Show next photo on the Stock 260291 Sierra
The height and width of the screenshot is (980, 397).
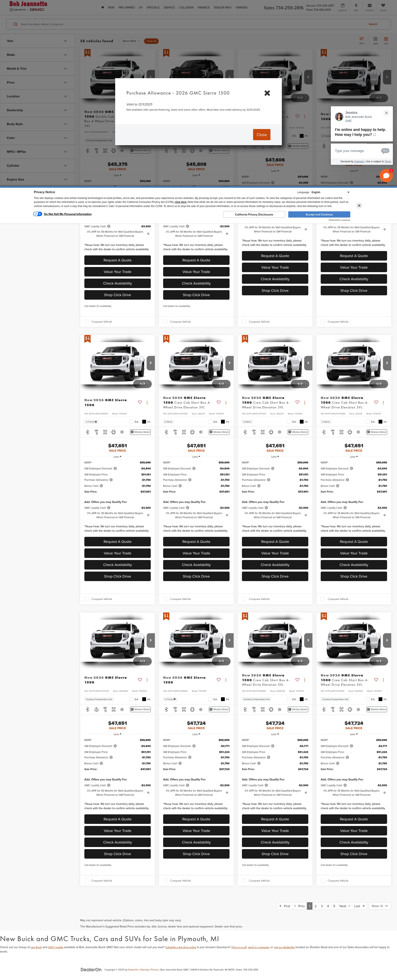click(x=387, y=363)
